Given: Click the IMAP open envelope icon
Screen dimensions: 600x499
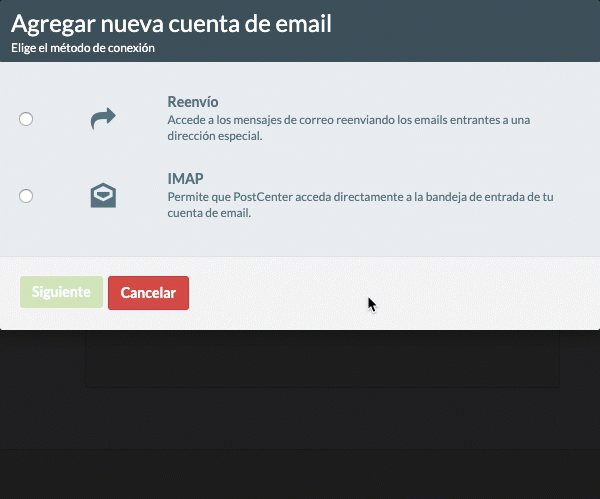Looking at the screenshot, I should click(103, 196).
